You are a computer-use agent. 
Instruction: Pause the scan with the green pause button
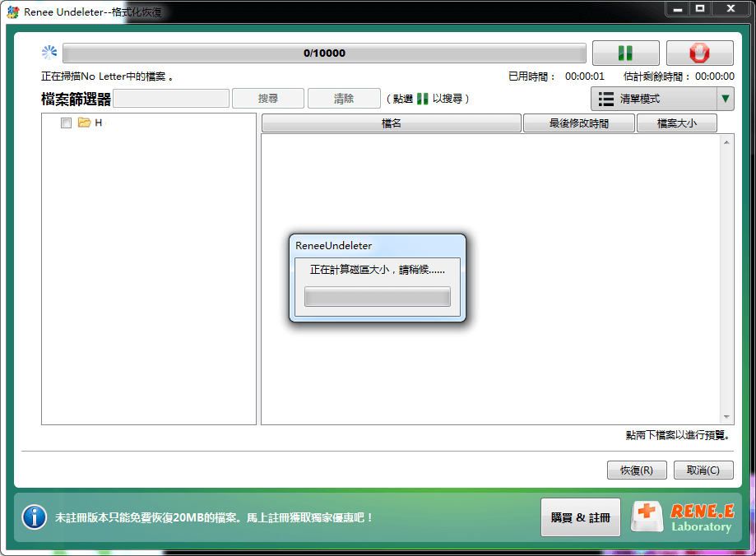click(x=625, y=53)
